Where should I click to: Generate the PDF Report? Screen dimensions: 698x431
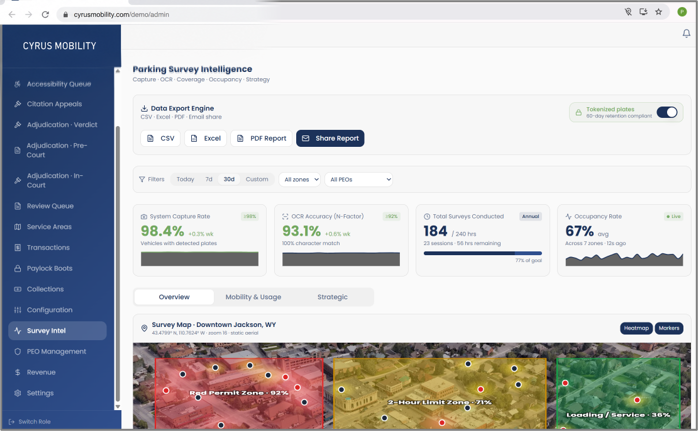coord(261,138)
